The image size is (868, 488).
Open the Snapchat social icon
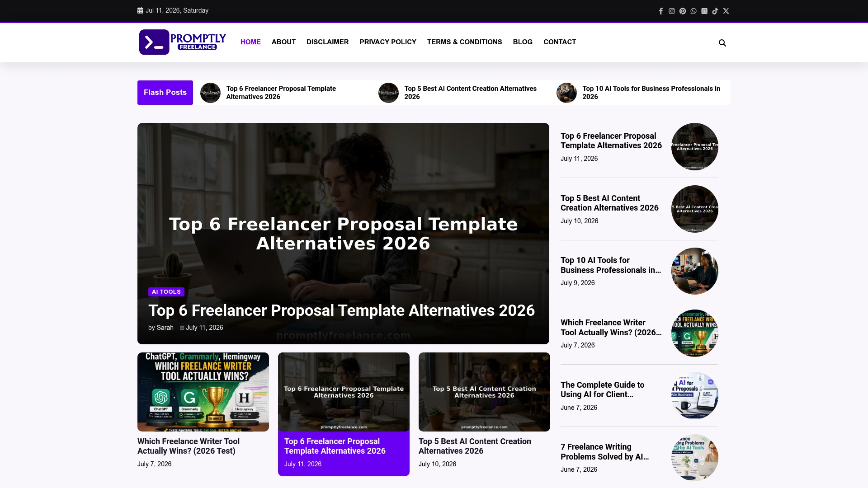tap(704, 11)
